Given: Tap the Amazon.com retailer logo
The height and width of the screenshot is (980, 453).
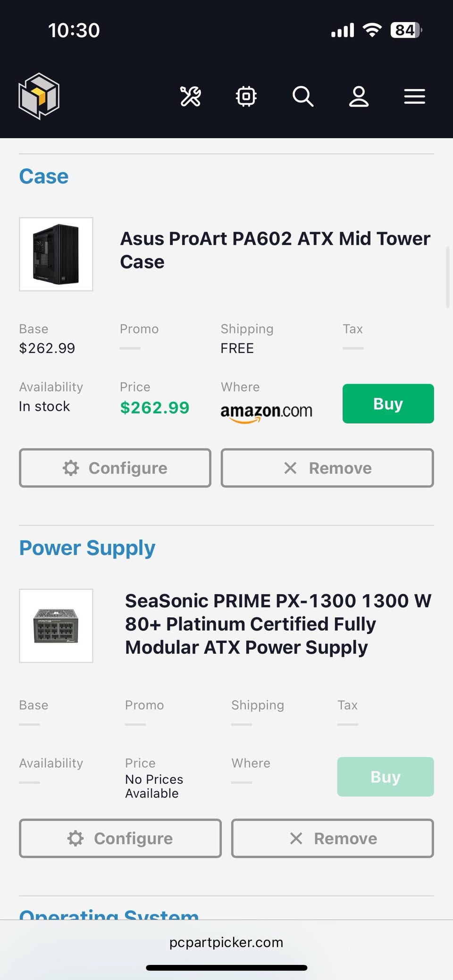Looking at the screenshot, I should (266, 411).
